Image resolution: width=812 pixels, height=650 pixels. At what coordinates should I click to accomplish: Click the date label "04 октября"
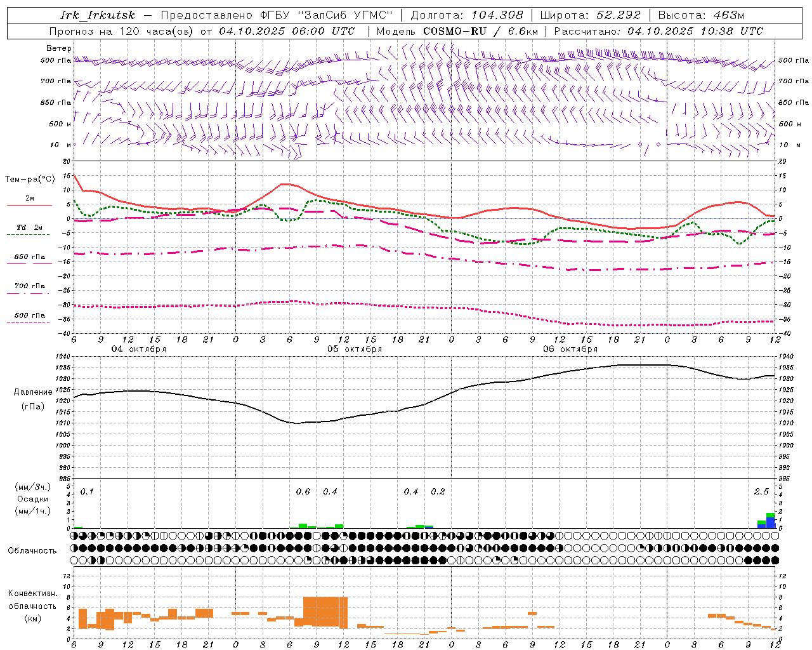click(139, 349)
